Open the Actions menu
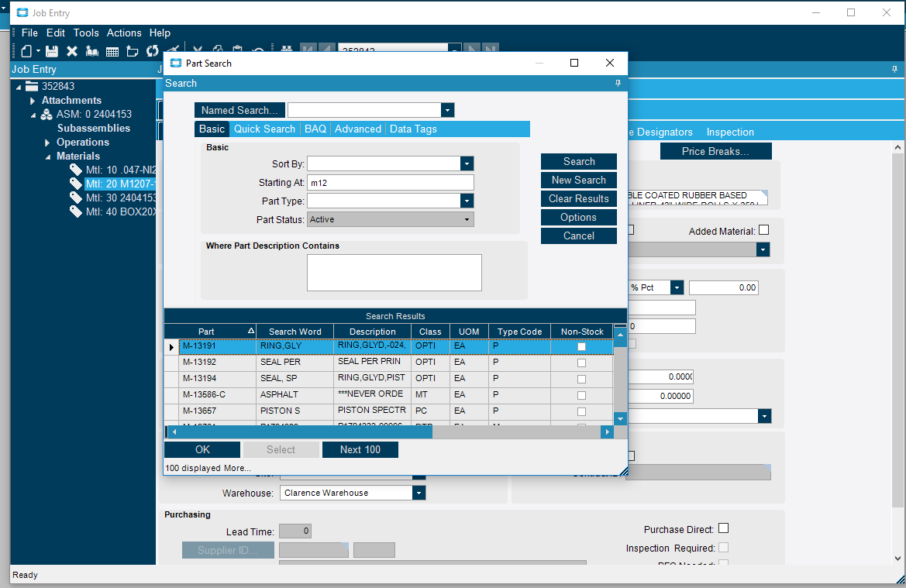906x588 pixels. click(124, 33)
